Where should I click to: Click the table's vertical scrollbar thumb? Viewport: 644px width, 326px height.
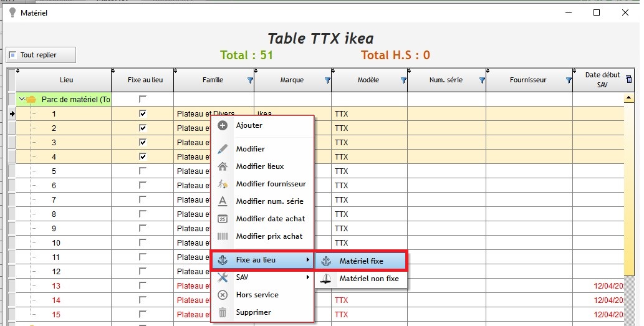628,189
